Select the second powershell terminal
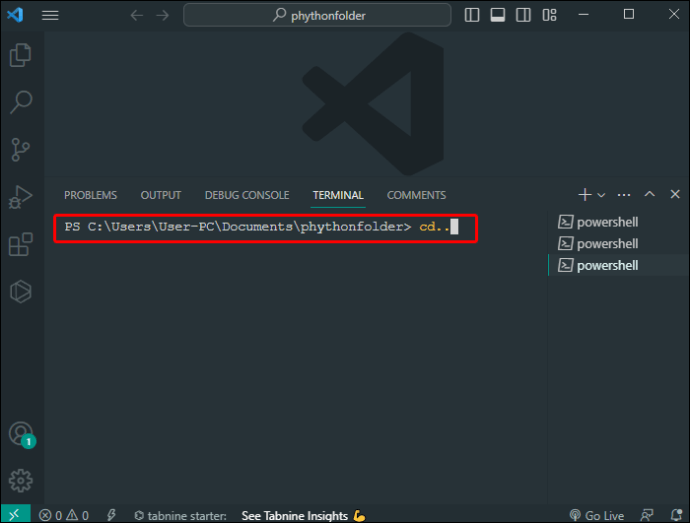The width and height of the screenshot is (690, 523). [x=618, y=243]
